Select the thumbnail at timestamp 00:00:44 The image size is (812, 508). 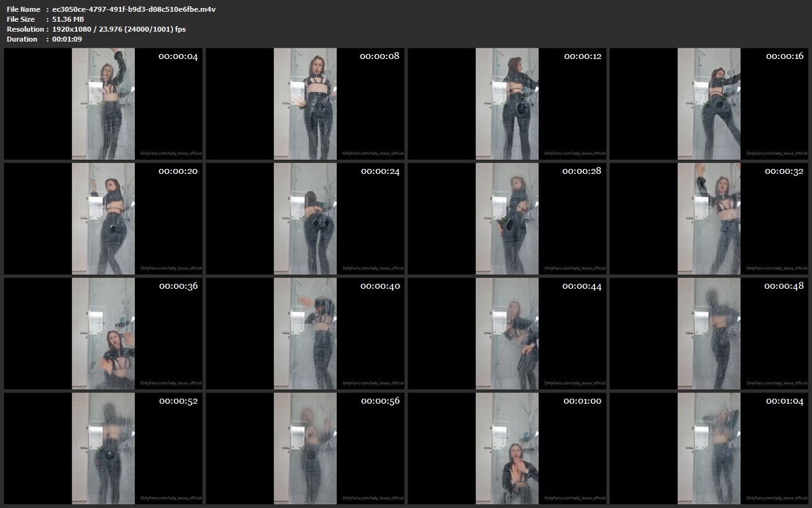(507, 333)
